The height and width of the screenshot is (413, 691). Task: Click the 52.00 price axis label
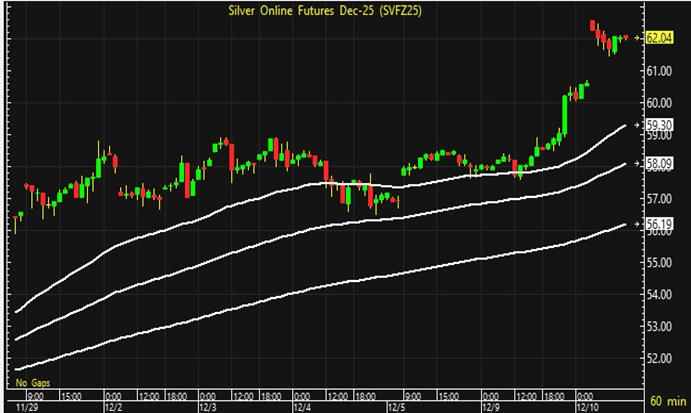(658, 358)
